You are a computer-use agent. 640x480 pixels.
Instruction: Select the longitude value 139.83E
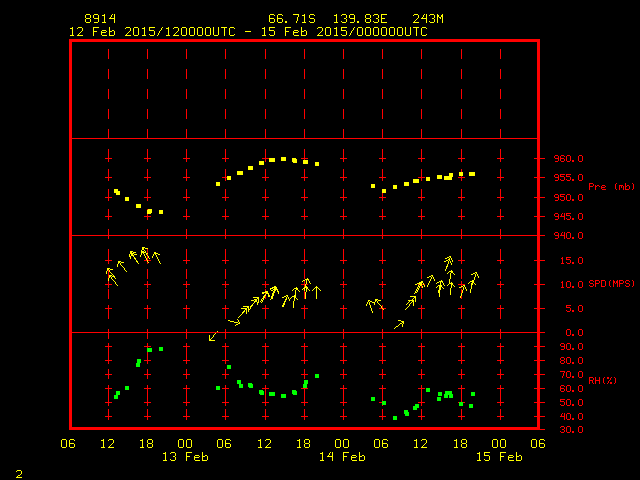click(360, 19)
